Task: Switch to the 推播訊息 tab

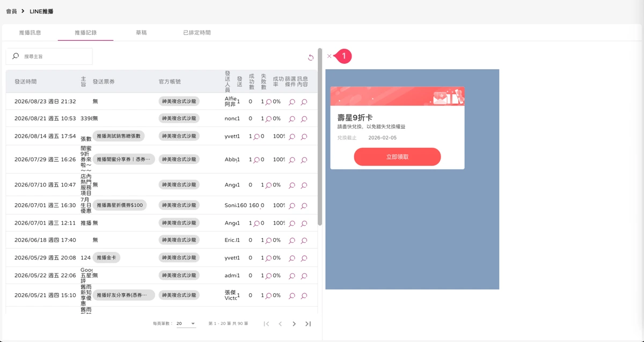Action: click(x=30, y=33)
